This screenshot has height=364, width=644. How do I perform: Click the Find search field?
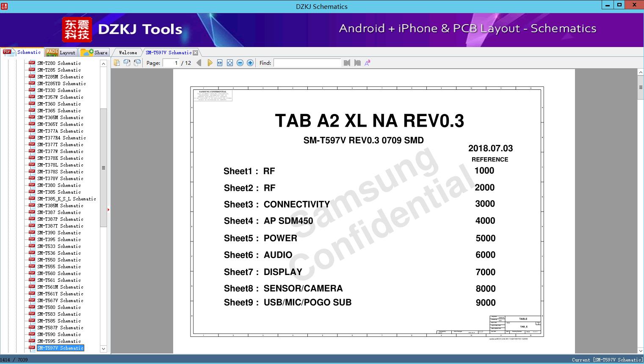tap(307, 63)
